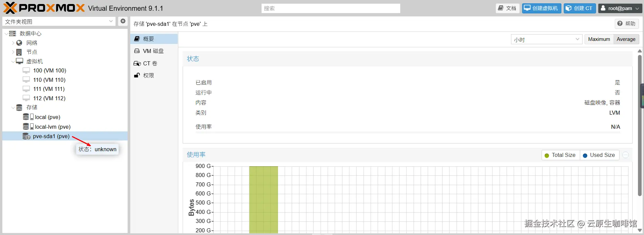Click the green Total Size chart bar

point(264,199)
